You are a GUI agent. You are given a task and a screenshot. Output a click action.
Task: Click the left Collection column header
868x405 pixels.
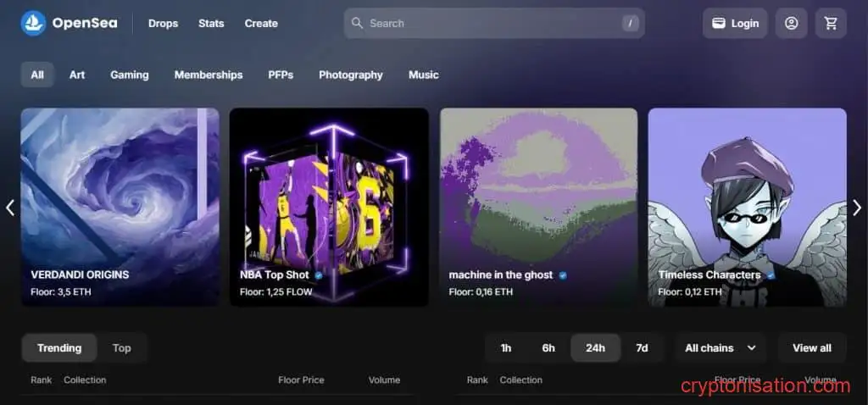(85, 380)
